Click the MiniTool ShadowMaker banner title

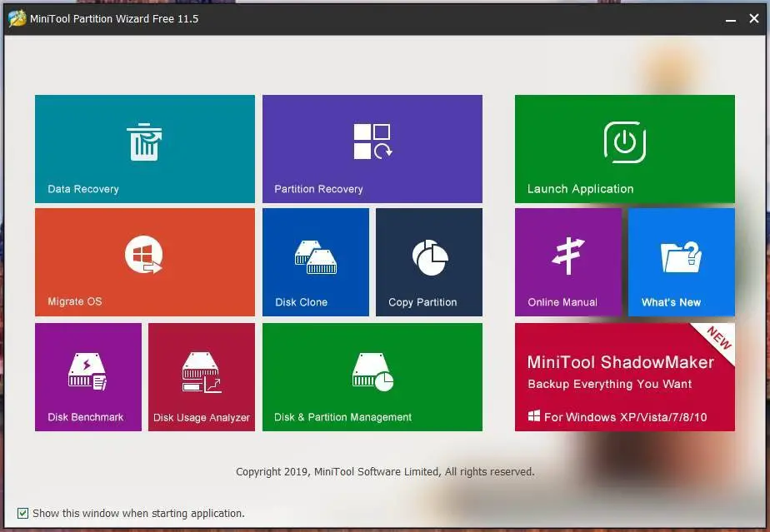coord(621,362)
